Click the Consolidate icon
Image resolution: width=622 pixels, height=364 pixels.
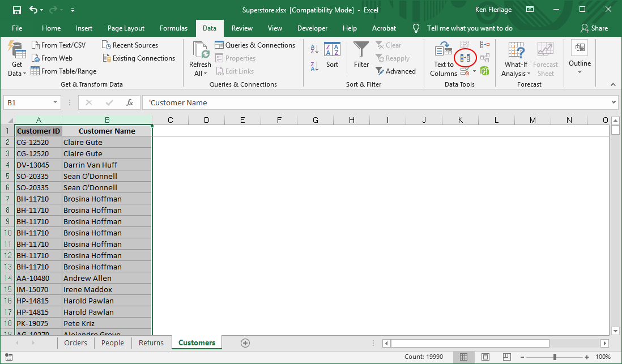pyautogui.click(x=485, y=45)
